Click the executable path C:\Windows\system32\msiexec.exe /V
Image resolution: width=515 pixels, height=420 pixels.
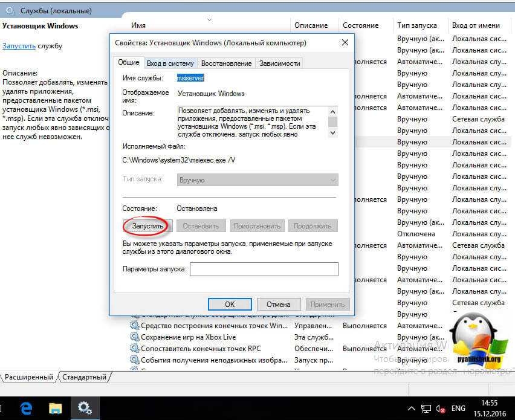(x=179, y=160)
